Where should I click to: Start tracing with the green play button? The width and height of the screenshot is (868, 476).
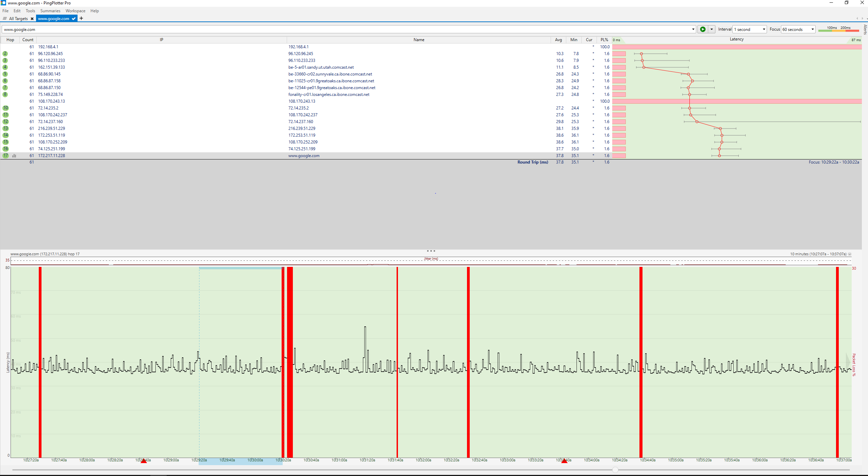[702, 29]
